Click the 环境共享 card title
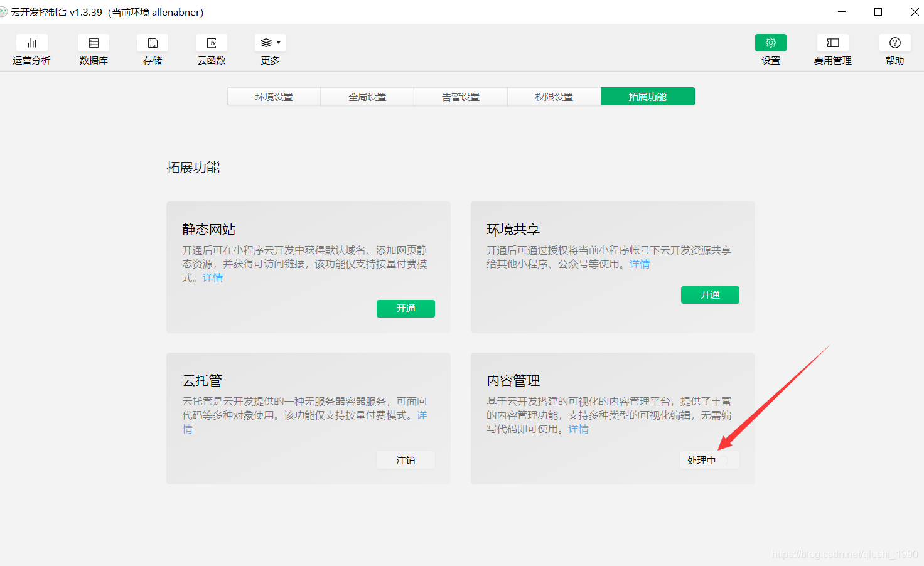This screenshot has height=566, width=924. pos(513,230)
